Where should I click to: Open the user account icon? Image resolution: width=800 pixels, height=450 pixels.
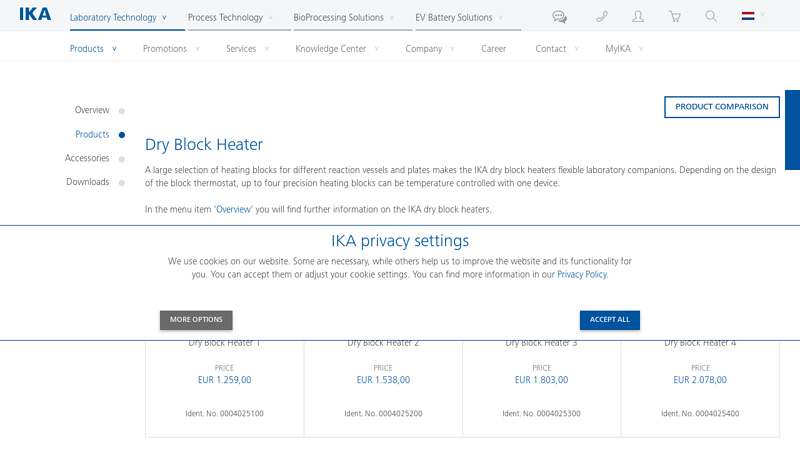tap(638, 17)
